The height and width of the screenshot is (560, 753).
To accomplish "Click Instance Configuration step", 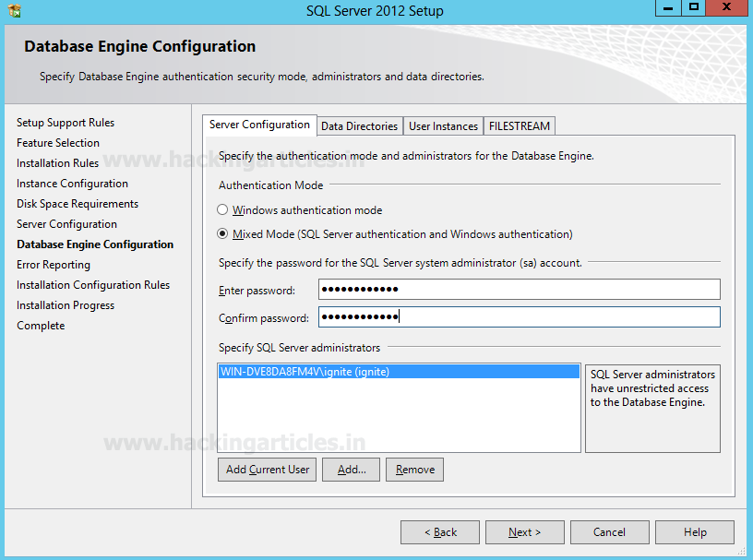I will coord(73,184).
